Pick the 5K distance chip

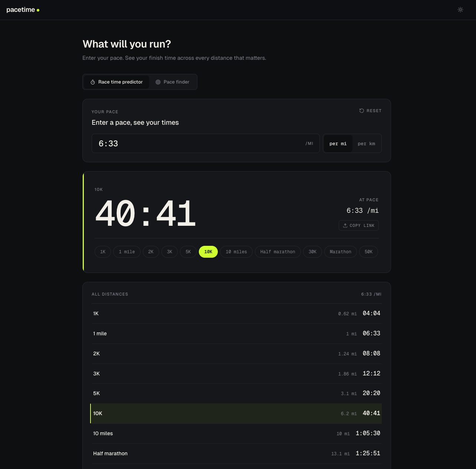click(x=188, y=252)
